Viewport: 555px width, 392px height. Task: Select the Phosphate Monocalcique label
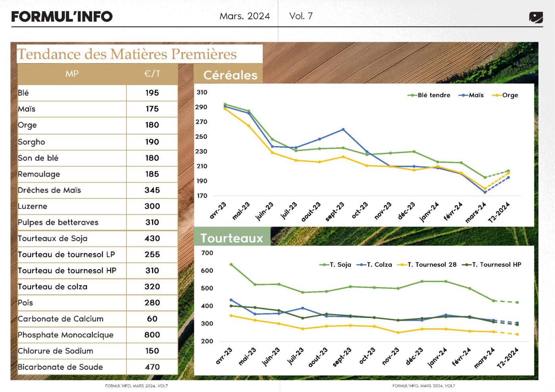tap(66, 335)
